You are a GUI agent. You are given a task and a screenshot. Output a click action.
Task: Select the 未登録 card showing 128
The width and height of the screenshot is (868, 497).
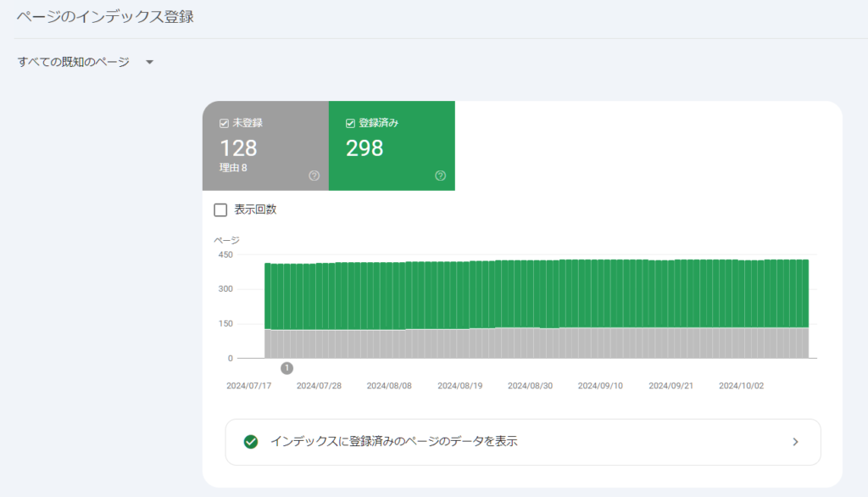click(265, 146)
